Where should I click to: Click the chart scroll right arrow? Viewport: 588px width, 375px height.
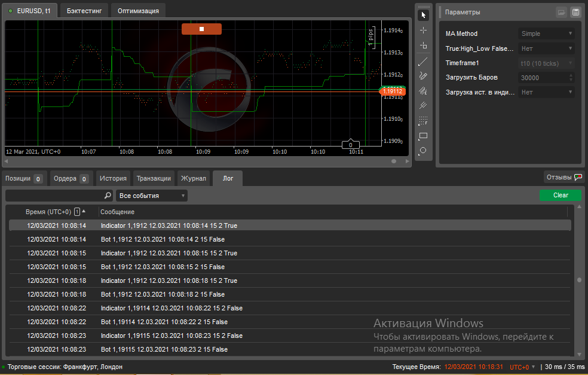tap(408, 161)
